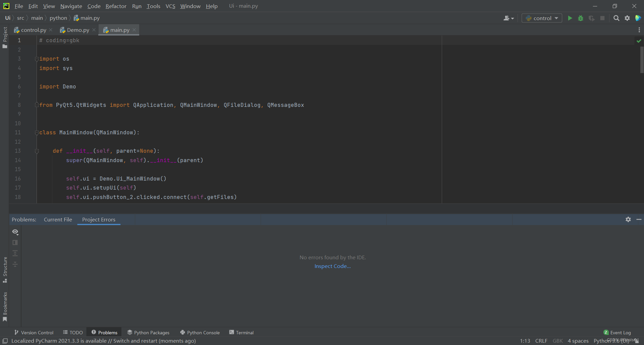Toggle preview panel icon in Problems
644x345 pixels.
coord(15,243)
